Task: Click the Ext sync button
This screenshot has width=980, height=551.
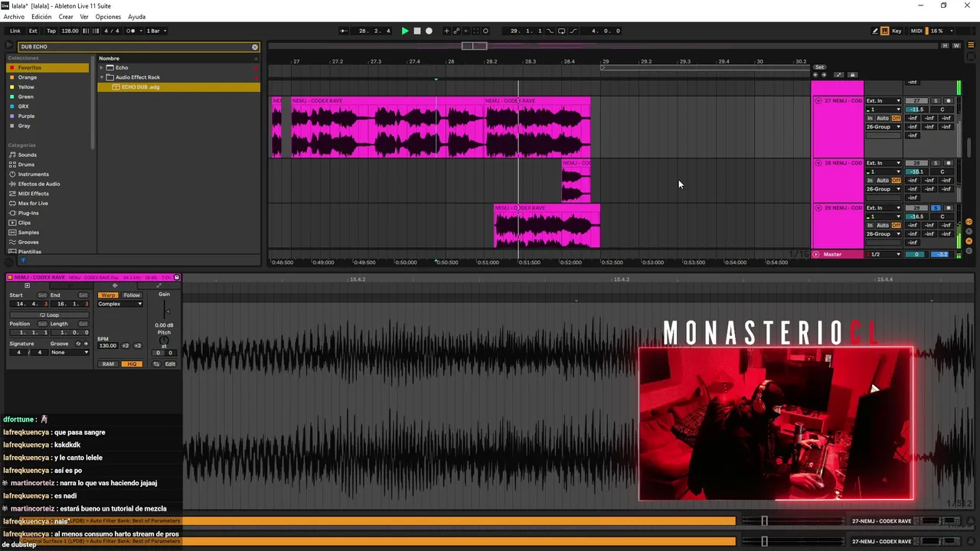Action: [x=33, y=31]
